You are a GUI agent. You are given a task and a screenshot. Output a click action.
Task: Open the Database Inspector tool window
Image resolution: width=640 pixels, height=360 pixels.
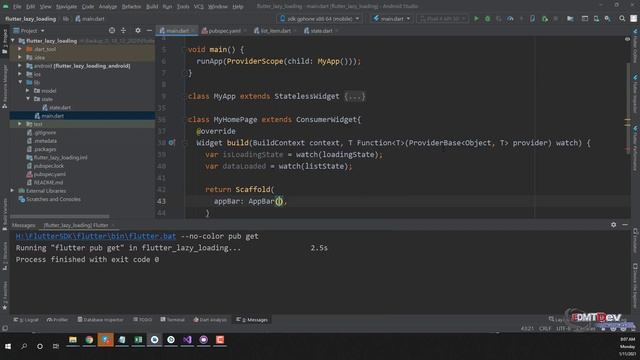click(100, 320)
